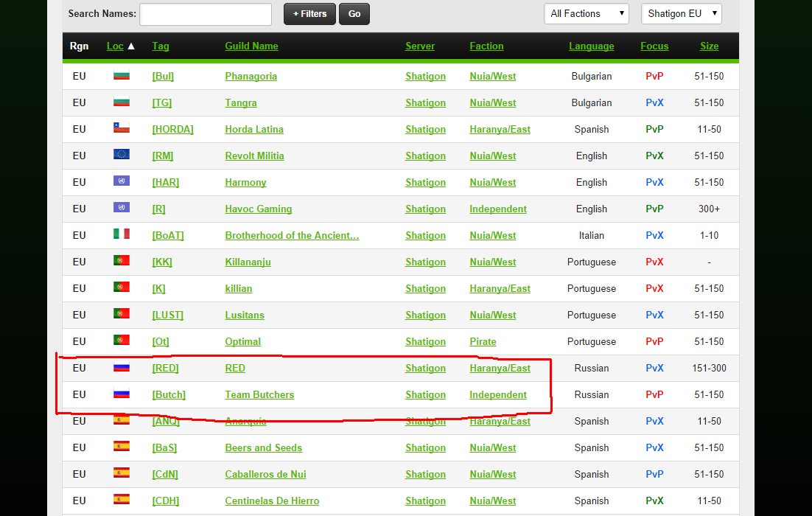Click the [HORDA] tag link
This screenshot has width=812, height=516.
click(172, 129)
